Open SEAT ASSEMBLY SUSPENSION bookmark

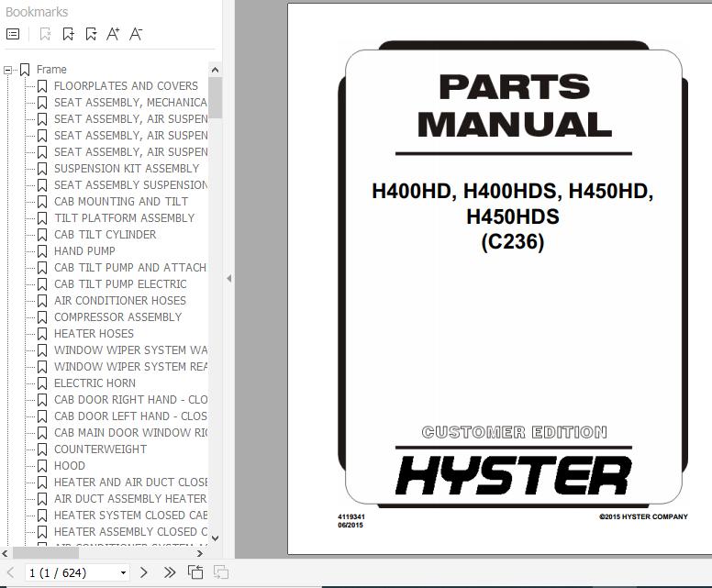tap(130, 184)
